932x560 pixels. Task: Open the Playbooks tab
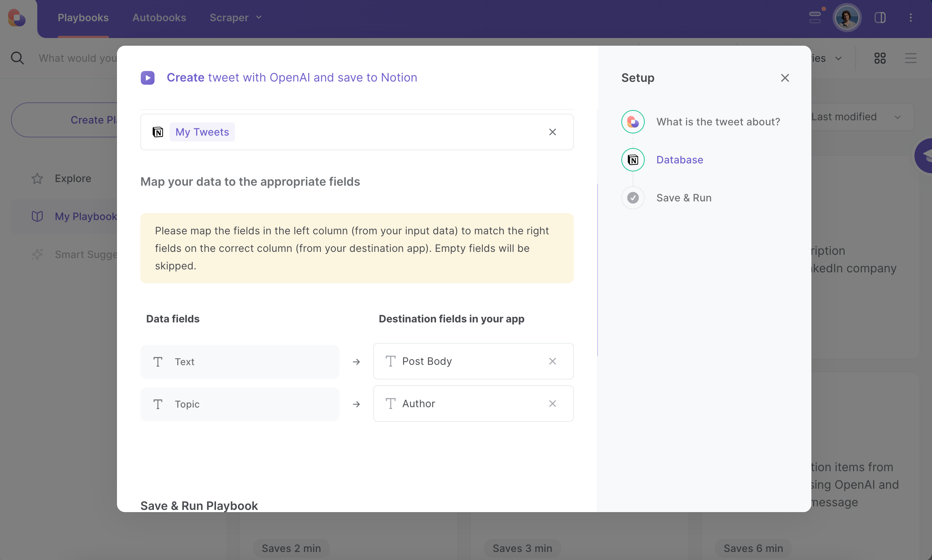click(83, 18)
